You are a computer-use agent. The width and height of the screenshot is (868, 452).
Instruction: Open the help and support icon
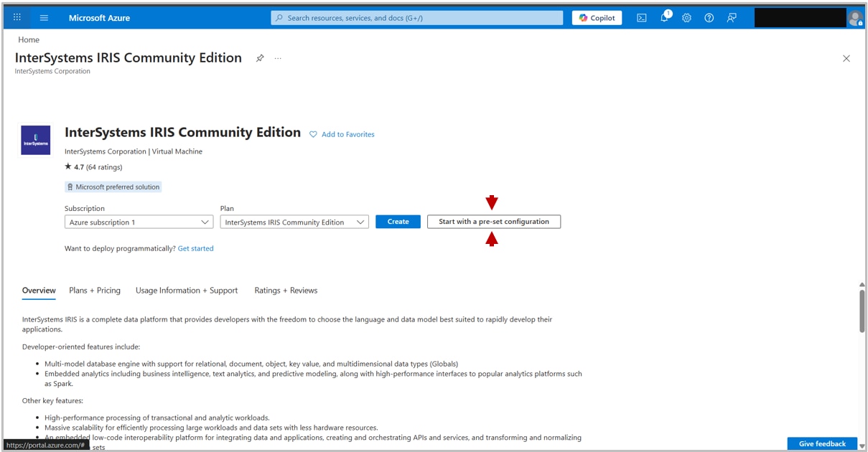[709, 17]
